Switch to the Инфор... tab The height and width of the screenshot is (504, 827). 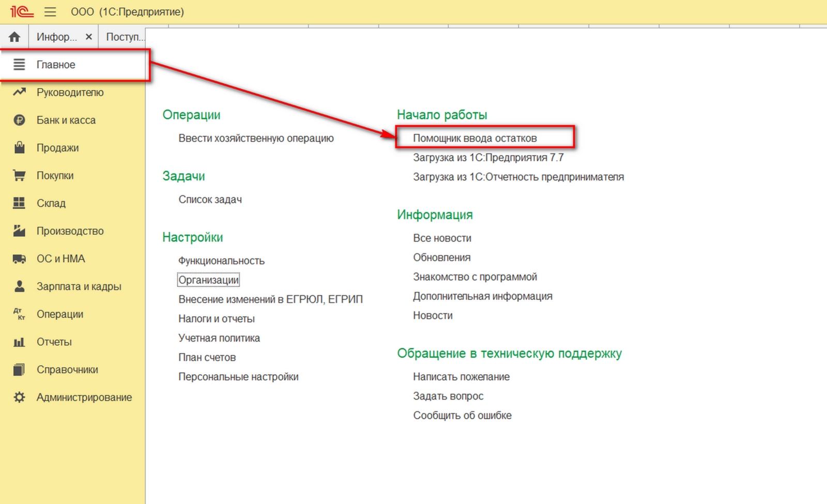[57, 37]
